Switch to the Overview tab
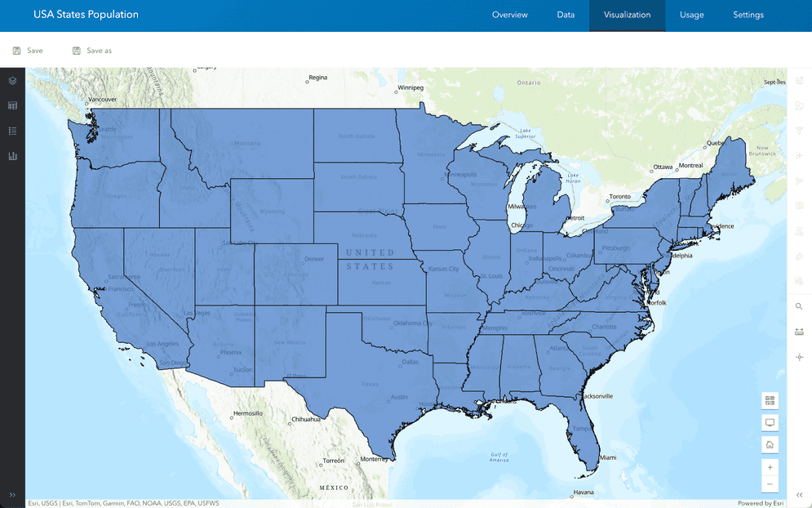 [x=509, y=15]
